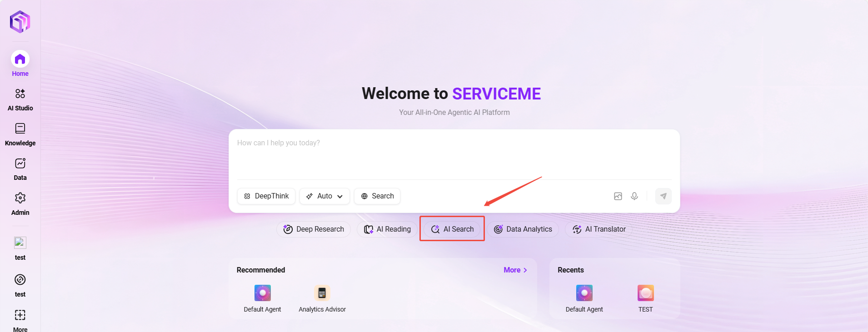This screenshot has width=868, height=332.
Task: Open the AI Search feature
Action: [x=452, y=229]
